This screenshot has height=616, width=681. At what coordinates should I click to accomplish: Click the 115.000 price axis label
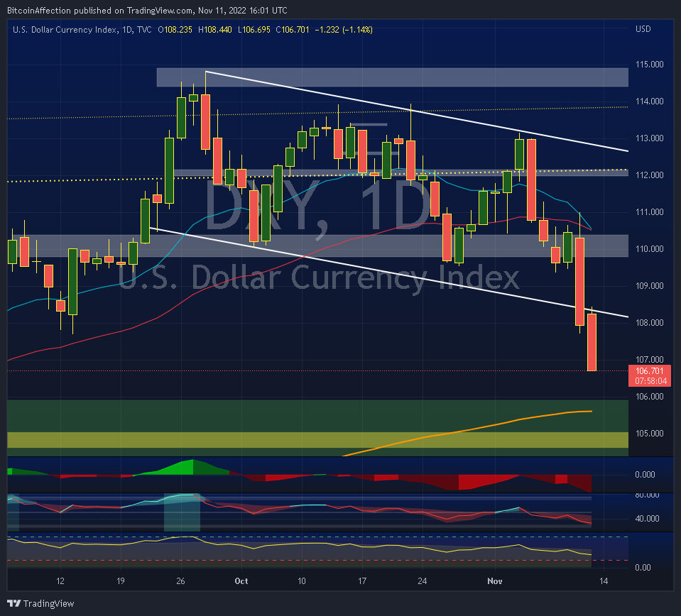649,65
